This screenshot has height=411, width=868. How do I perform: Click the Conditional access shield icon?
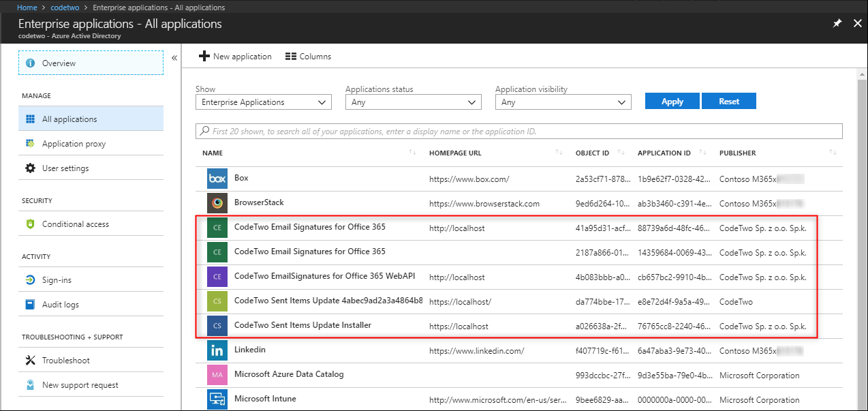point(30,224)
